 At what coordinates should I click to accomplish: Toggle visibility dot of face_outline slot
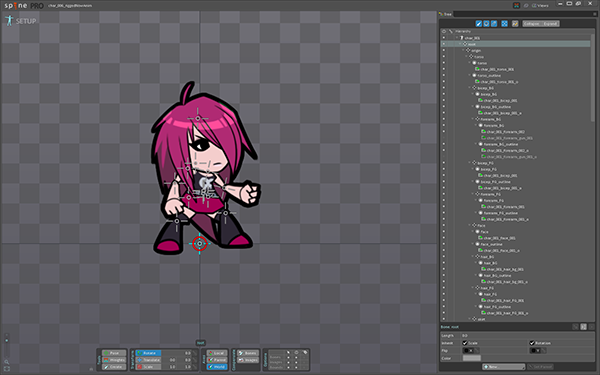[x=444, y=244]
